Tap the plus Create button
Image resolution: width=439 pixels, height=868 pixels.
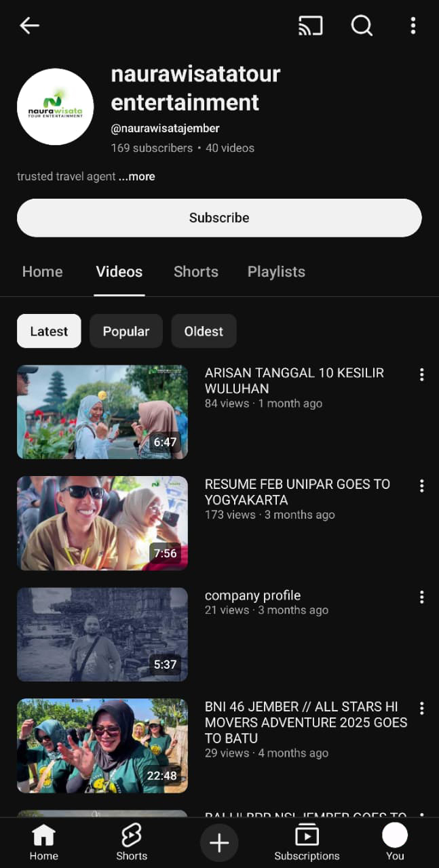[x=218, y=843]
